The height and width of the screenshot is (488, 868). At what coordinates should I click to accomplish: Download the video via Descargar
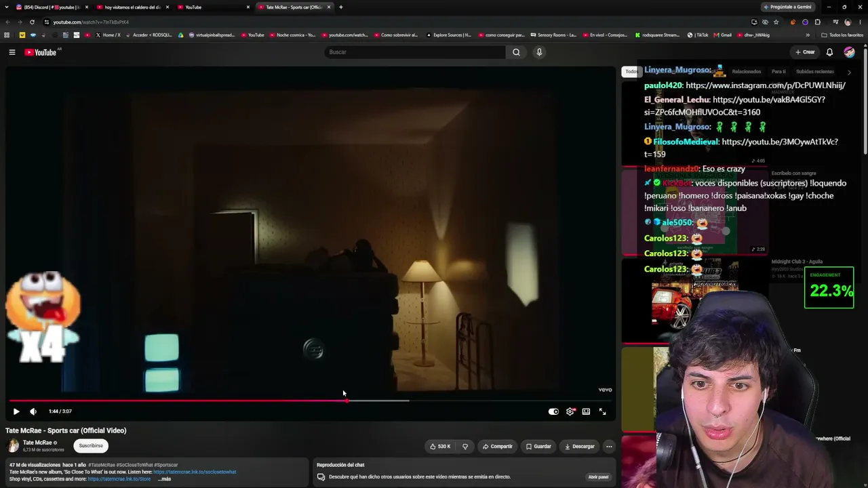click(580, 446)
